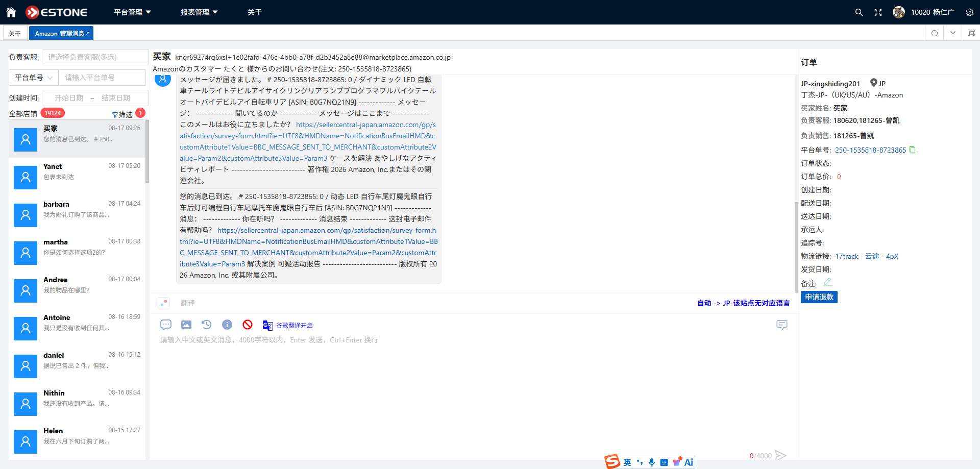The width and height of the screenshot is (980, 469).
Task: Open Antoine's conversation
Action: tap(77, 328)
